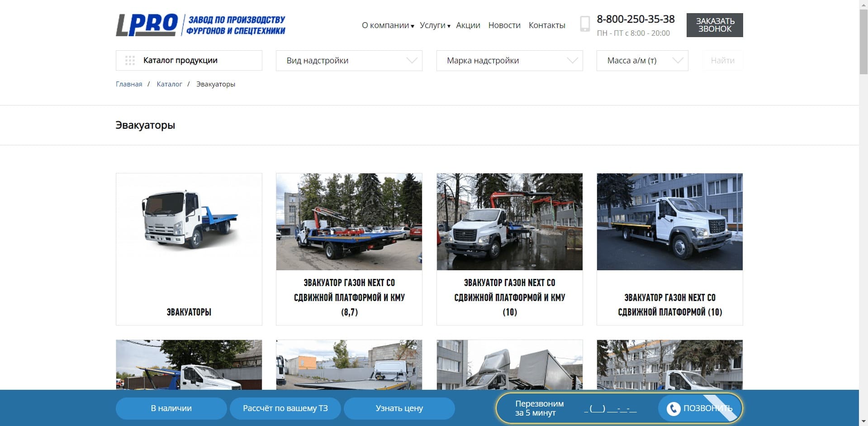This screenshot has height=426, width=868.
Task: Click the ЭВАКУАТОРЫ card title
Action: click(189, 312)
